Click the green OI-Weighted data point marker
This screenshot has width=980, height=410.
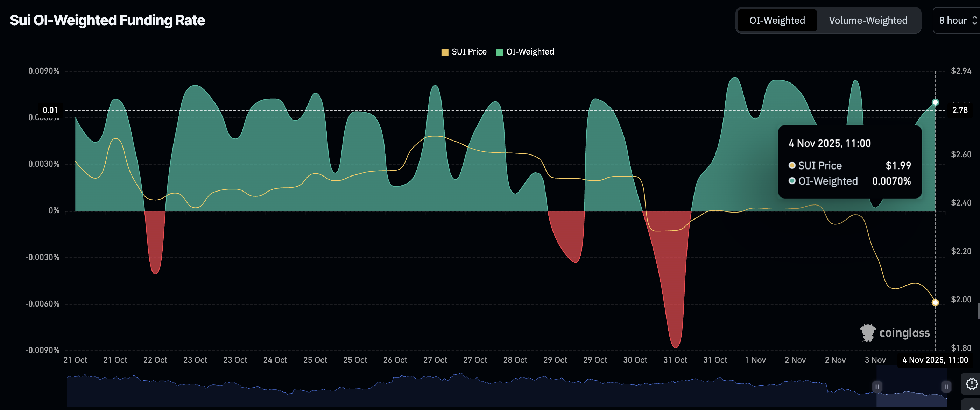[935, 102]
